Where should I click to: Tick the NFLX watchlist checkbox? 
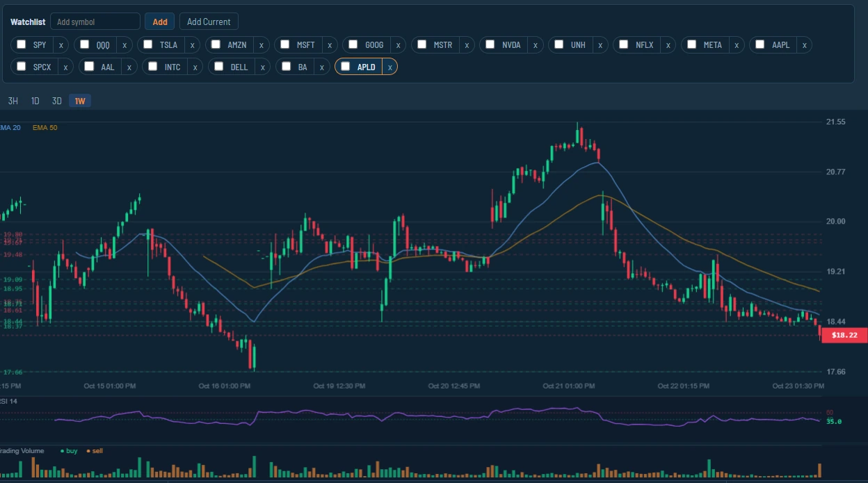(624, 44)
